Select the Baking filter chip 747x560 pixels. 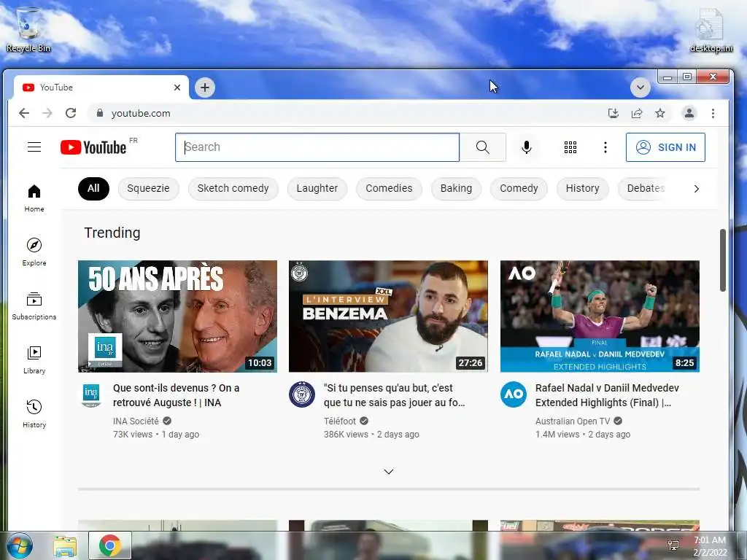[x=456, y=189]
